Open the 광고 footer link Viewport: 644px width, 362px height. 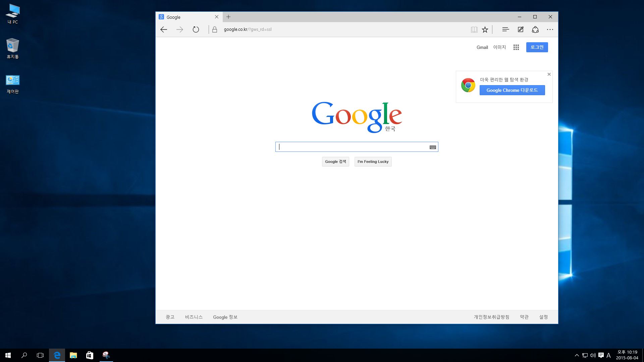[170, 317]
